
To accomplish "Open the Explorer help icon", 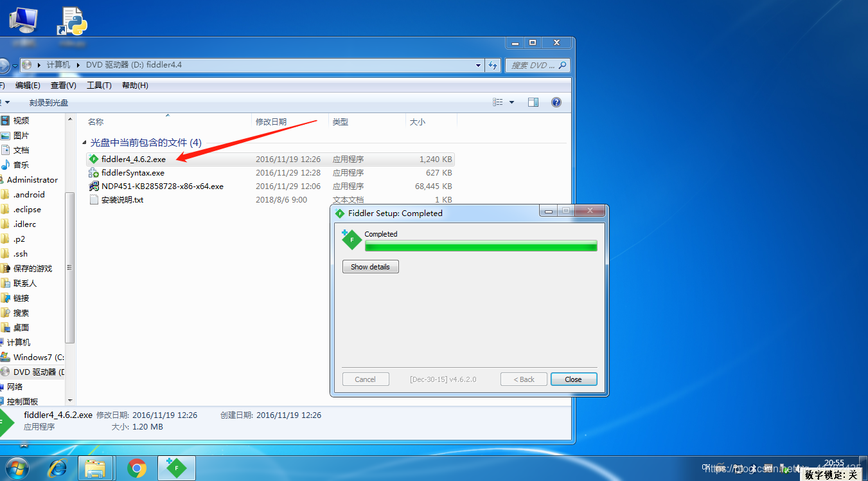I will (556, 102).
